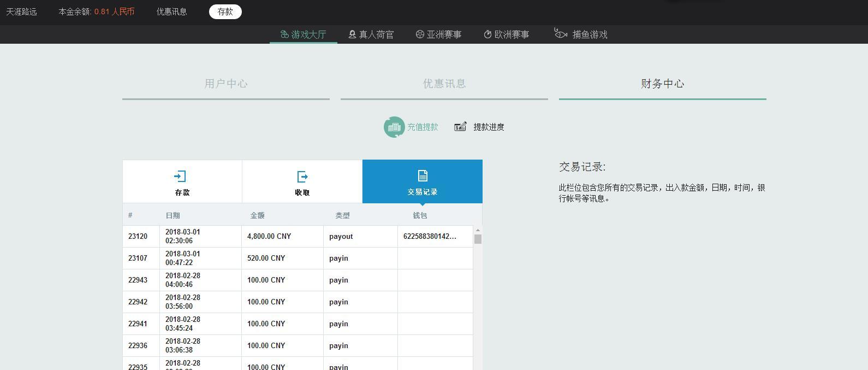
Task: Select transaction ID 23107
Action: 138,258
